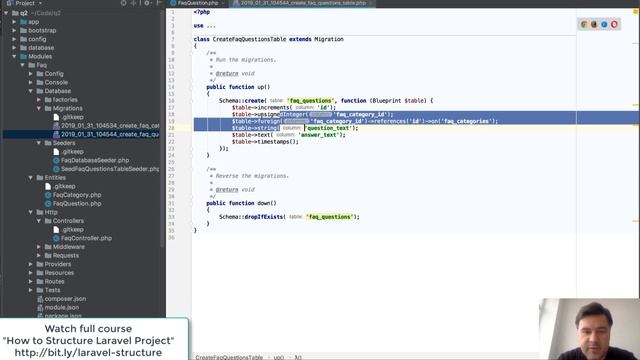Expand the database folder at project root
Image resolution: width=640 pixels, height=360 pixels.
point(15,48)
